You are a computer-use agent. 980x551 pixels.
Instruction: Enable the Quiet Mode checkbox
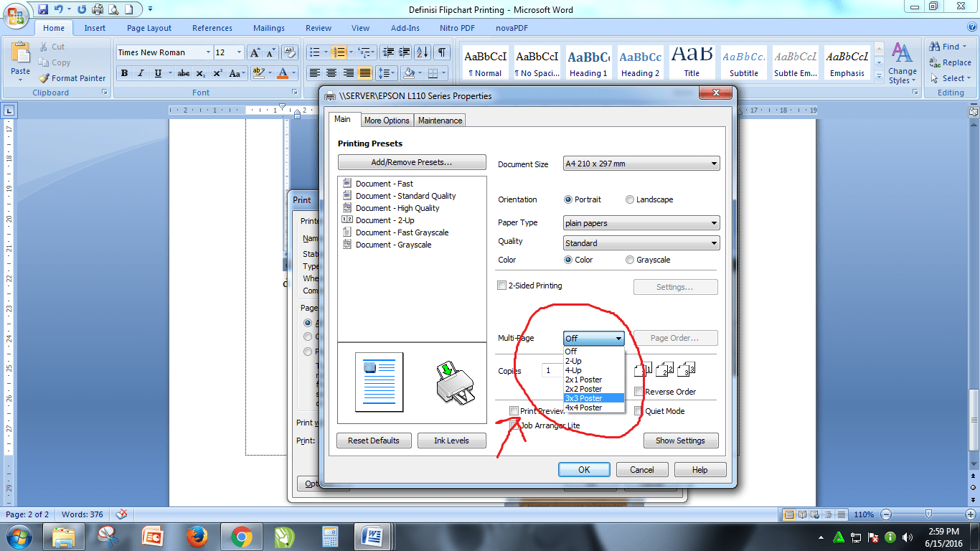pos(639,411)
